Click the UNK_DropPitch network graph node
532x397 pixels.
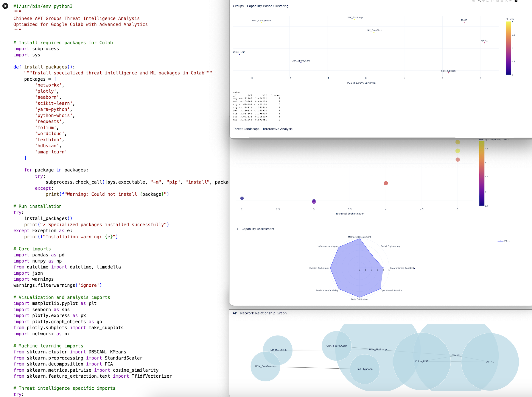(x=277, y=350)
